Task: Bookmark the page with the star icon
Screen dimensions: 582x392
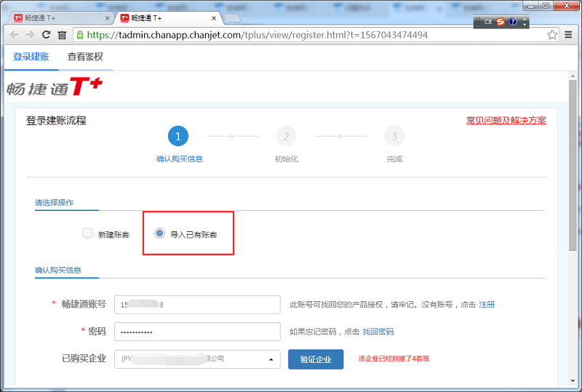Action: [x=552, y=35]
